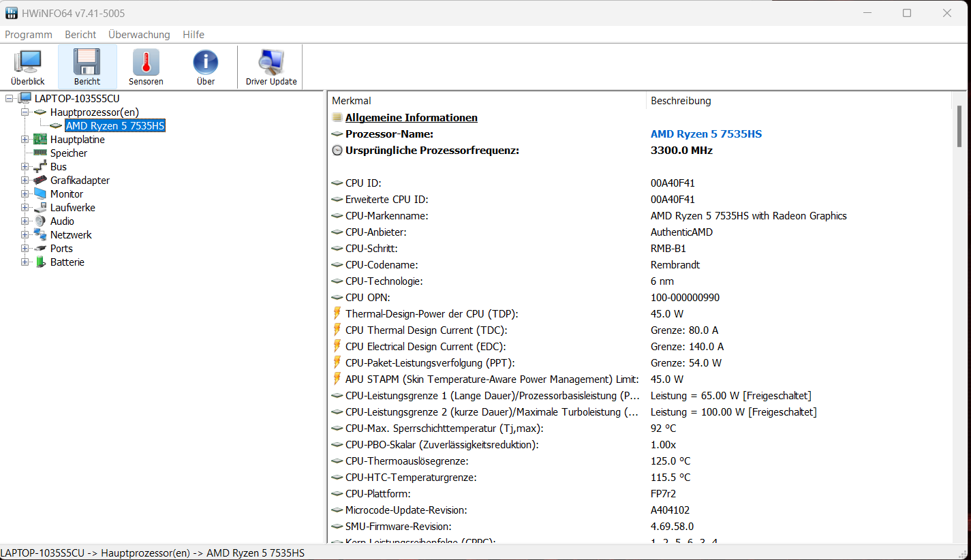Select the CPU-PBO-Skalar row
The height and width of the screenshot is (560, 971).
coord(641,444)
